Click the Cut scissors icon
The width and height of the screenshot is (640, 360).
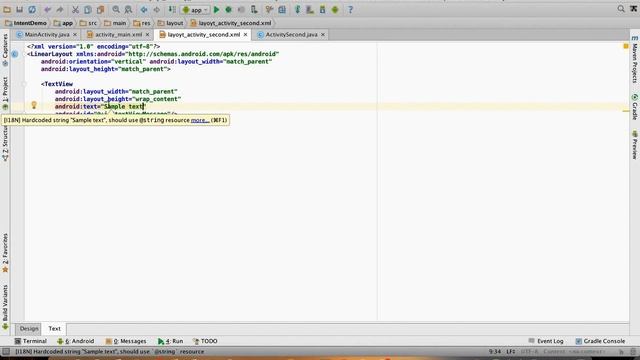(75, 9)
